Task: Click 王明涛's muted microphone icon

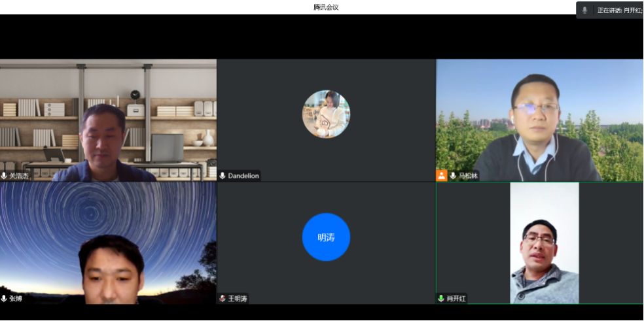Action: coord(223,298)
